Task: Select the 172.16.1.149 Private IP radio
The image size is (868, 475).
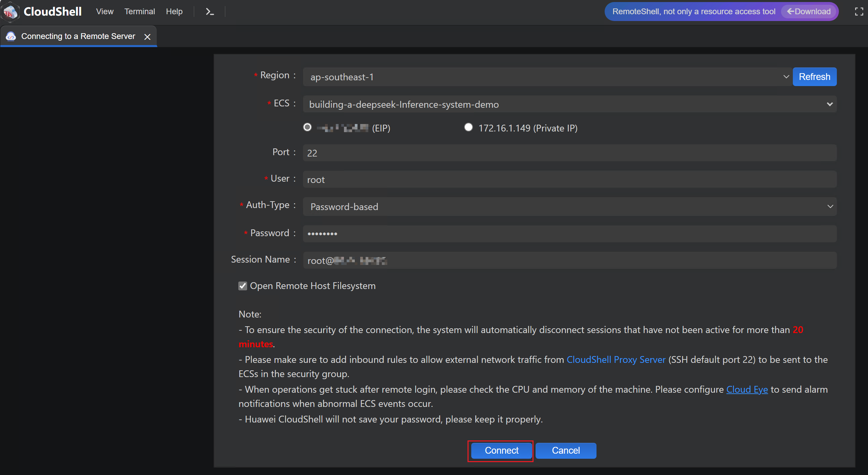Action: (468, 127)
